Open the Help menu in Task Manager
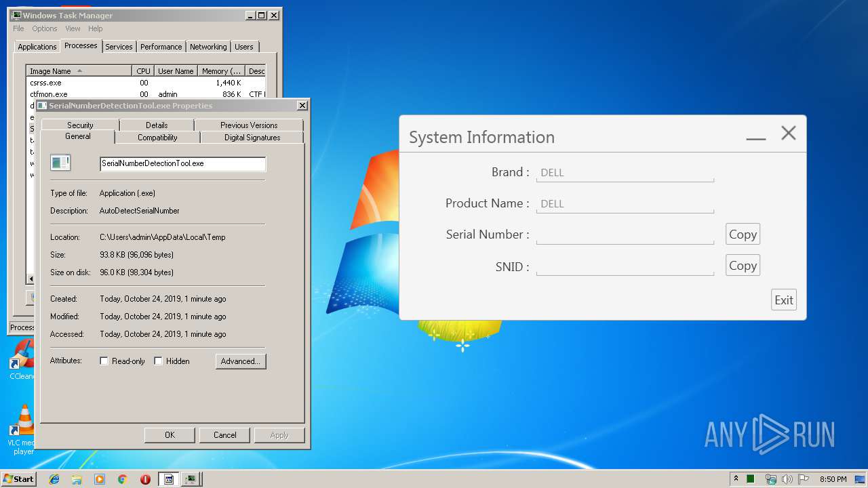Screen dimensions: 868x488 tap(96, 28)
